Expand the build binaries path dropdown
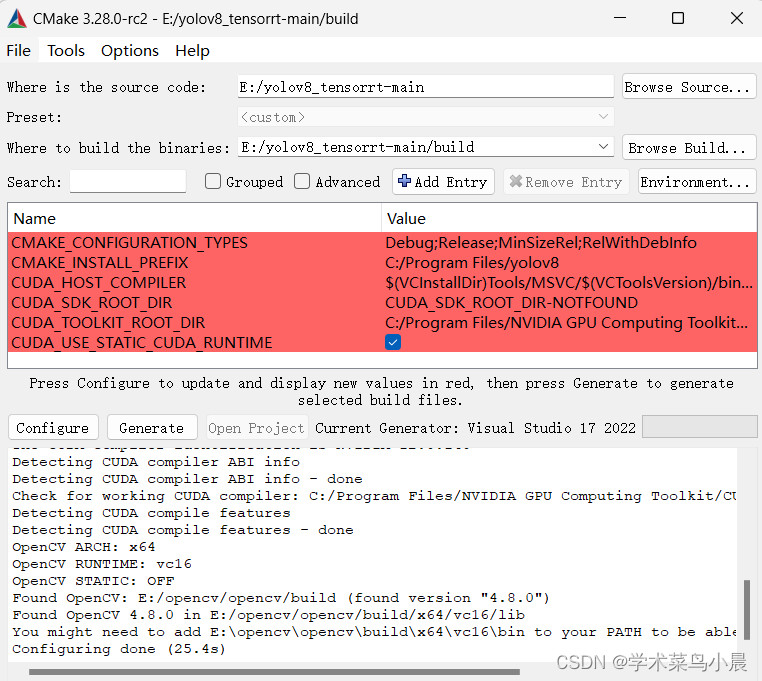The image size is (762, 681). coord(603,147)
